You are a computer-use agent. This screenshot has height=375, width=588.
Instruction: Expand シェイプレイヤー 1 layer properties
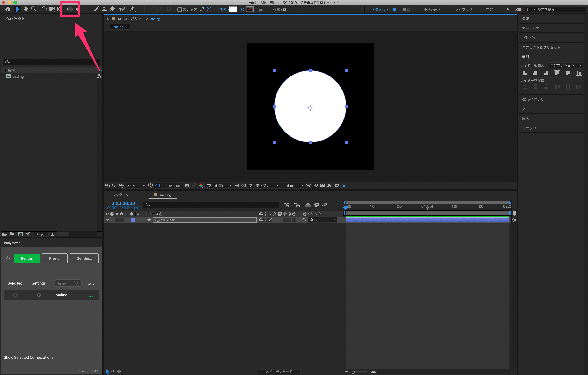point(128,220)
